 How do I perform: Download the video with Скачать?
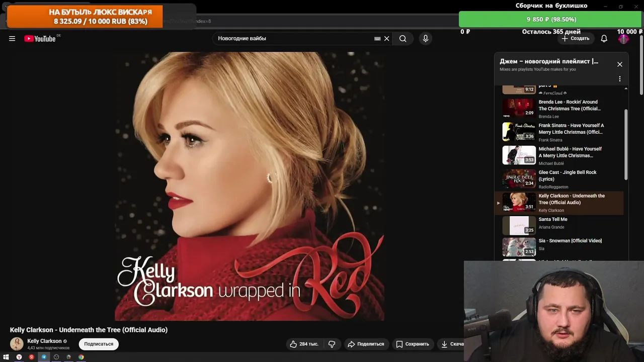pyautogui.click(x=451, y=344)
